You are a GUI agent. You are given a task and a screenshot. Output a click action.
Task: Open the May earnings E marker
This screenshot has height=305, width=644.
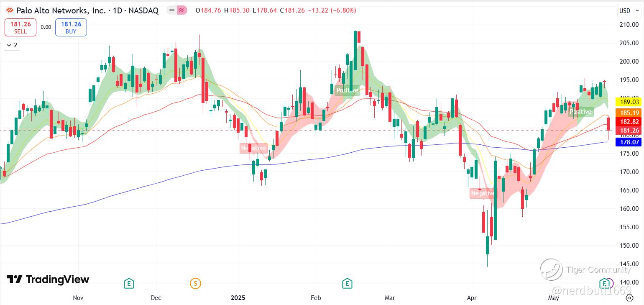coord(604,283)
